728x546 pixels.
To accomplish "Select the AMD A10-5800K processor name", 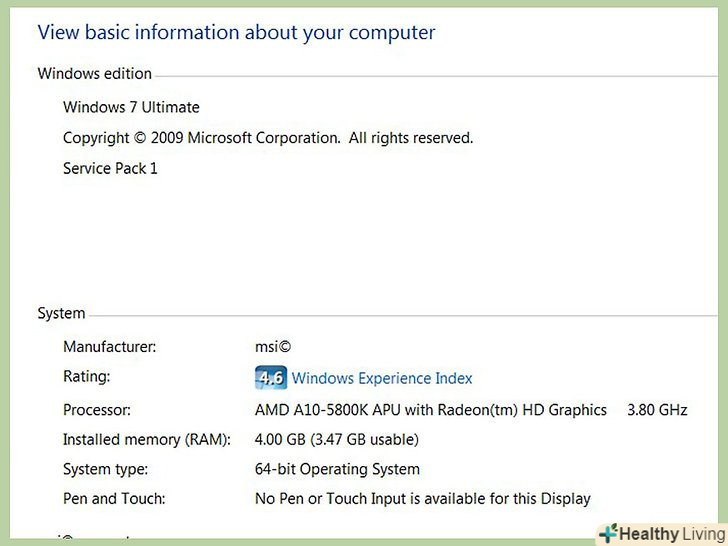I will pos(431,410).
